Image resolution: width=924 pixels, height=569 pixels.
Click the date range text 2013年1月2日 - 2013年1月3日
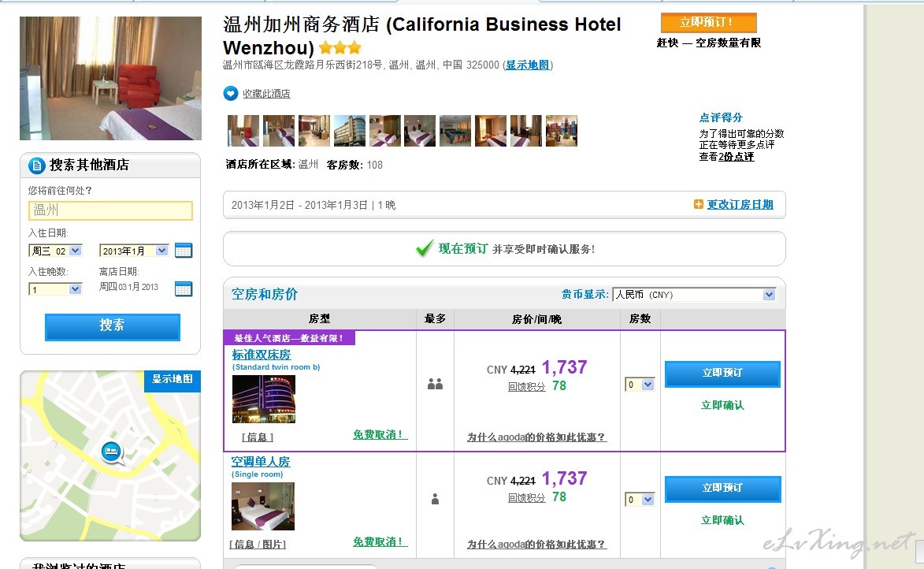pyautogui.click(x=299, y=205)
